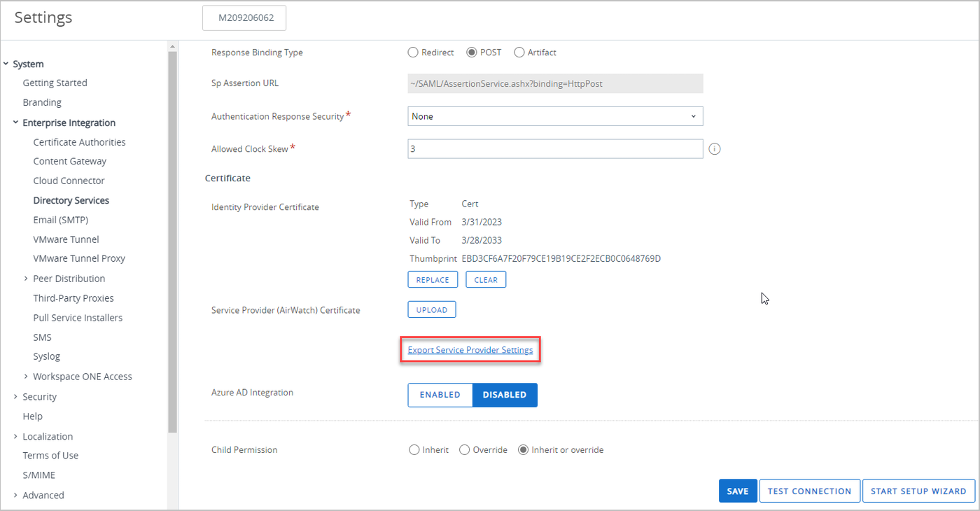Viewport: 980px width, 511px height.
Task: Open Syslog settings
Action: coord(46,356)
